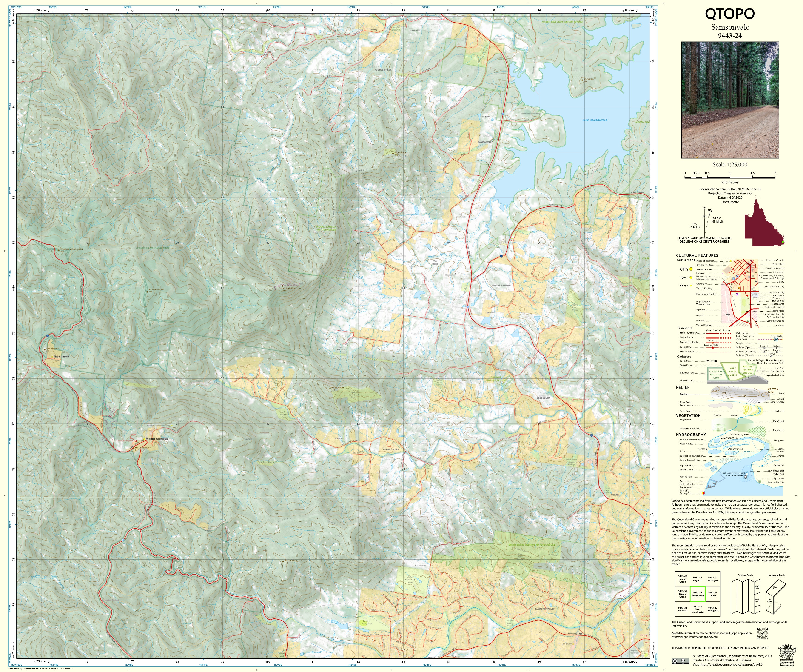Image resolution: width=803 pixels, height=672 pixels.
Task: Click the Camping Ground legend icon
Action: click(x=748, y=321)
